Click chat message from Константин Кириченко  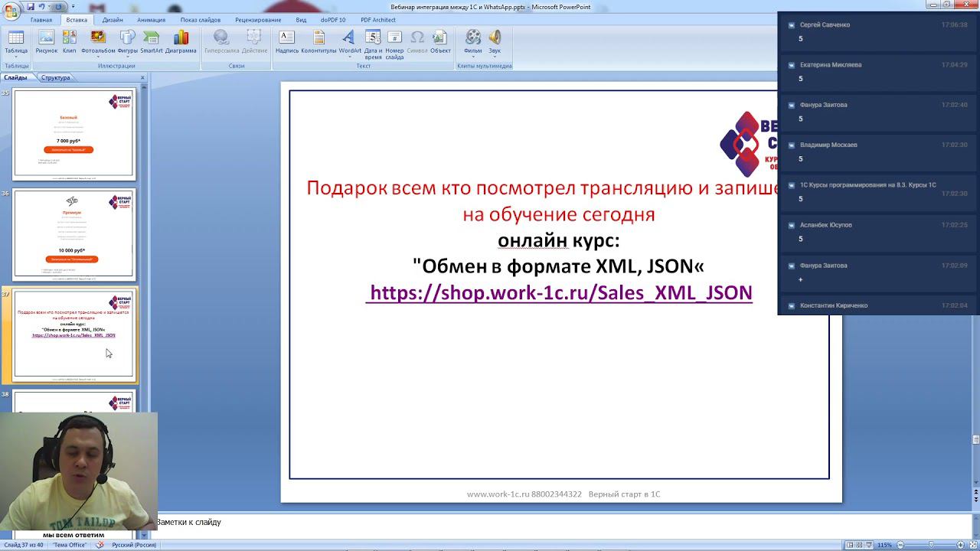point(878,305)
